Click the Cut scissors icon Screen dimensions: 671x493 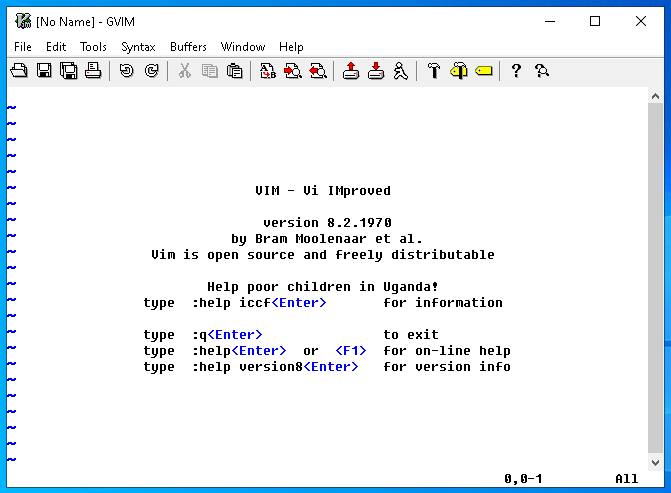184,71
